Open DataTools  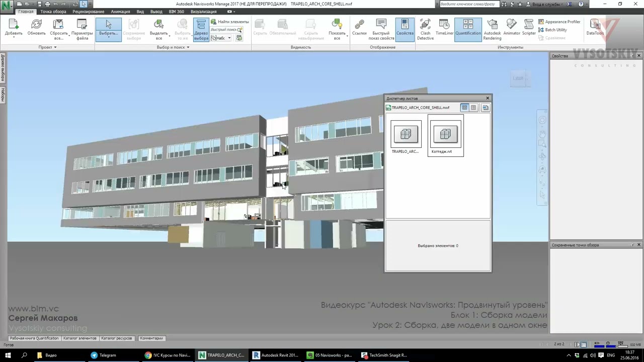(x=595, y=26)
